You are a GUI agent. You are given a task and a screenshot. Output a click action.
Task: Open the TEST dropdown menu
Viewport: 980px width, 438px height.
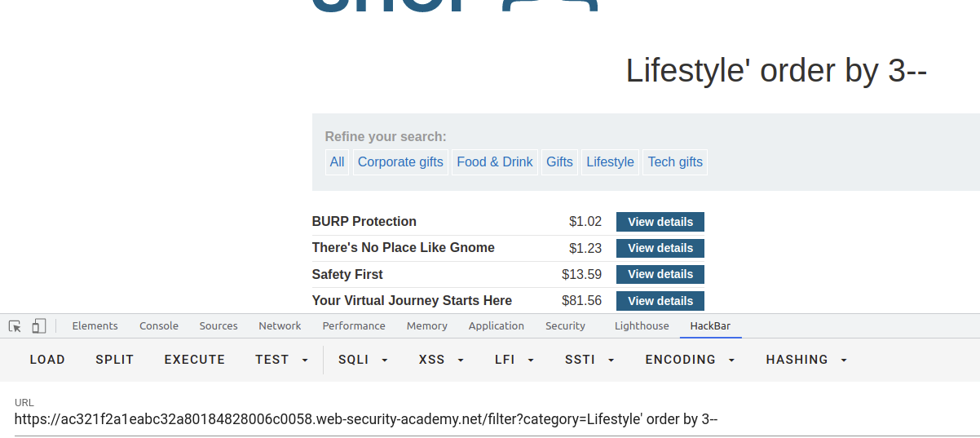(281, 360)
